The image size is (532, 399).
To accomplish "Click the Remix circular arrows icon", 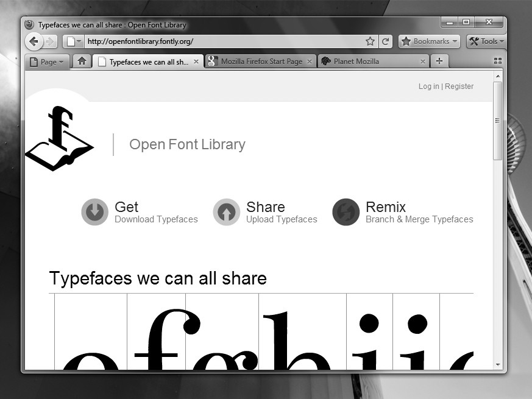I will (346, 212).
